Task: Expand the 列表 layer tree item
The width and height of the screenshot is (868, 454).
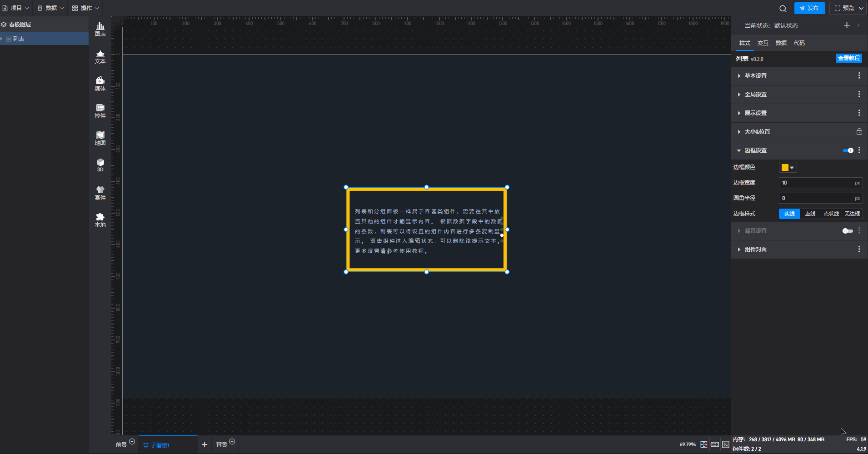Action: (2, 39)
